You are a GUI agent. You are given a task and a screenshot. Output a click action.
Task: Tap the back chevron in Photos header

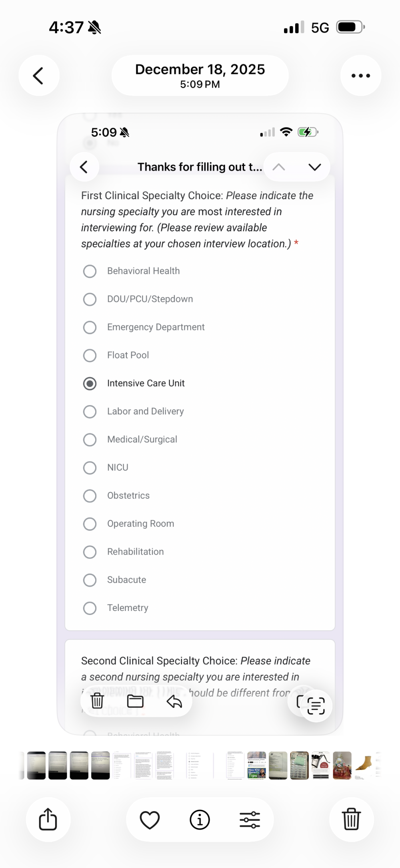point(38,76)
